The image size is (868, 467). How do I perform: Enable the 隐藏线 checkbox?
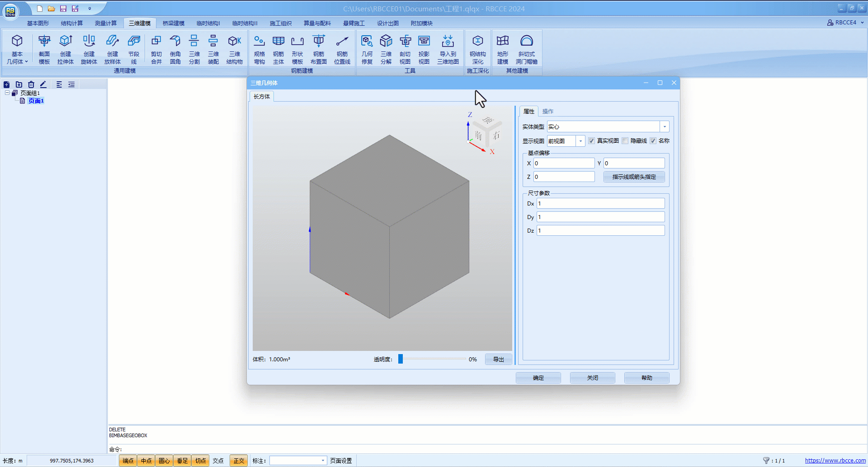point(625,141)
